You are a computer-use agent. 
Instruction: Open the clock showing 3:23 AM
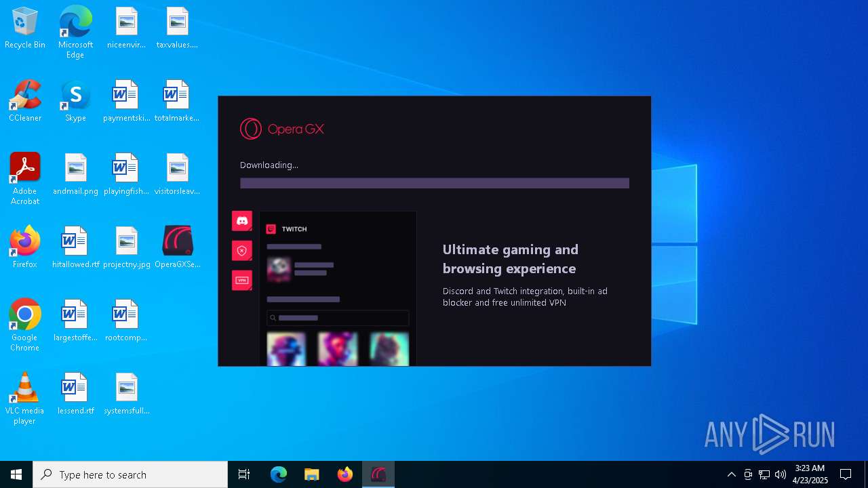click(810, 474)
